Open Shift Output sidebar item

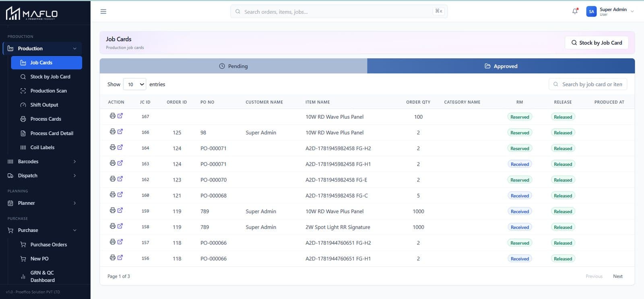pyautogui.click(x=46, y=105)
